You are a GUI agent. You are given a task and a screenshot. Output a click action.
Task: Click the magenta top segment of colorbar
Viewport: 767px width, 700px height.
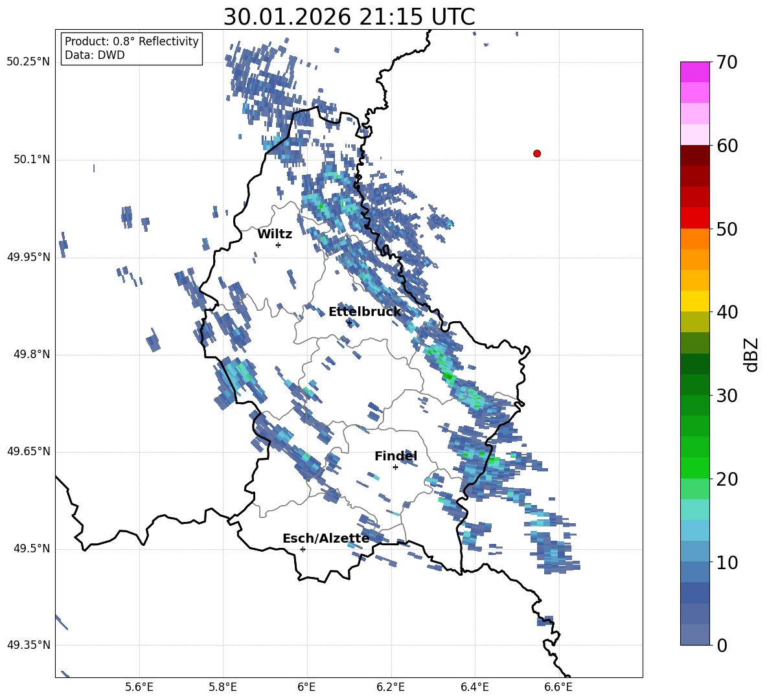pyautogui.click(x=694, y=73)
